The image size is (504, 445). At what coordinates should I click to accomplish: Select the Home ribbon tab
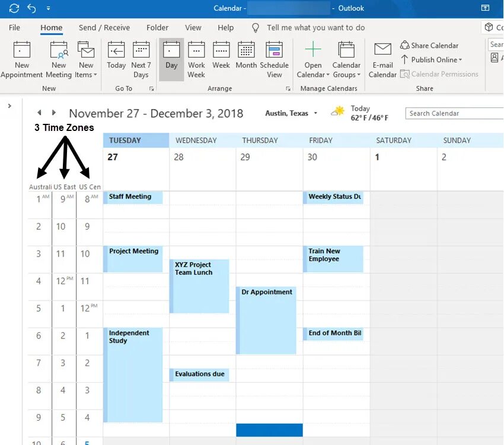(x=52, y=28)
